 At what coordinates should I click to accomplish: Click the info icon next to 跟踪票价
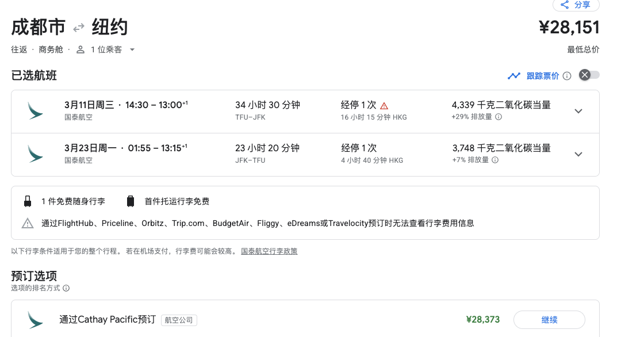pyautogui.click(x=567, y=76)
